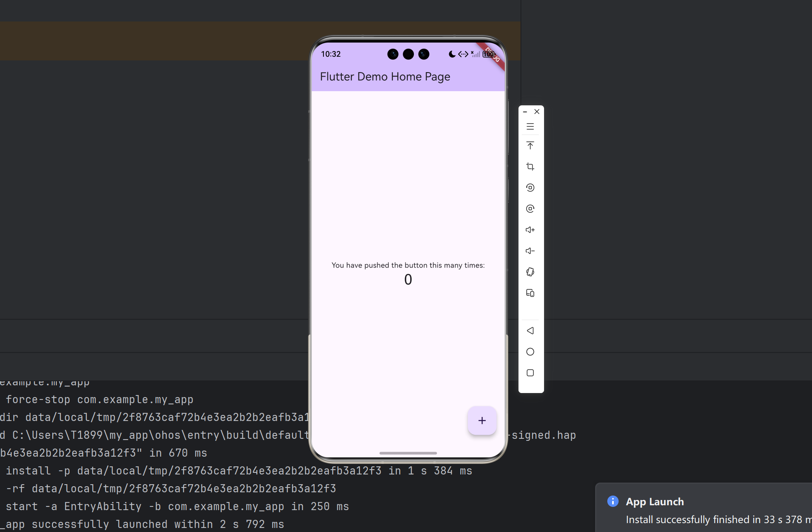Image resolution: width=812 pixels, height=532 pixels.
Task: Tap the counter value 0
Action: pos(408,280)
